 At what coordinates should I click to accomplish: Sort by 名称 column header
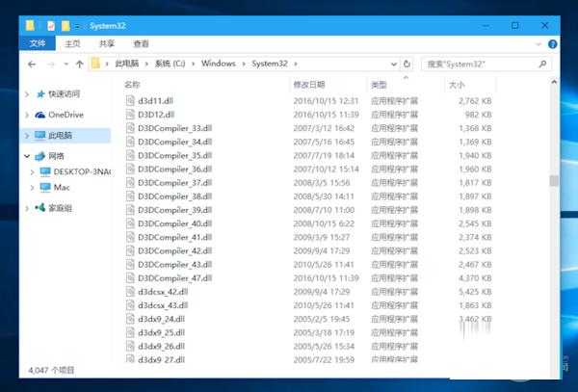click(x=132, y=85)
